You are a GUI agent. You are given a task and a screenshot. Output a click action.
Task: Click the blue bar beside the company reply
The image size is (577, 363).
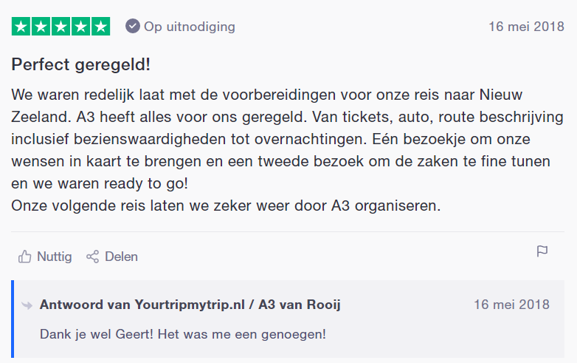pos(13,319)
